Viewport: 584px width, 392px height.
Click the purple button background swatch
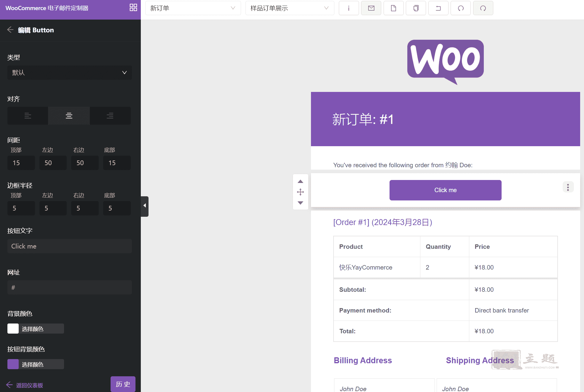click(x=13, y=364)
